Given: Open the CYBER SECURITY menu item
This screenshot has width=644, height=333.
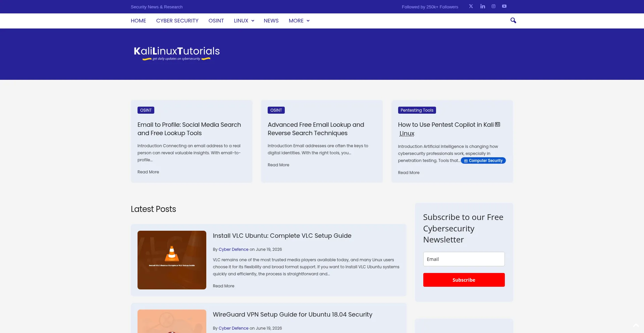Looking at the screenshot, I should pos(177,21).
